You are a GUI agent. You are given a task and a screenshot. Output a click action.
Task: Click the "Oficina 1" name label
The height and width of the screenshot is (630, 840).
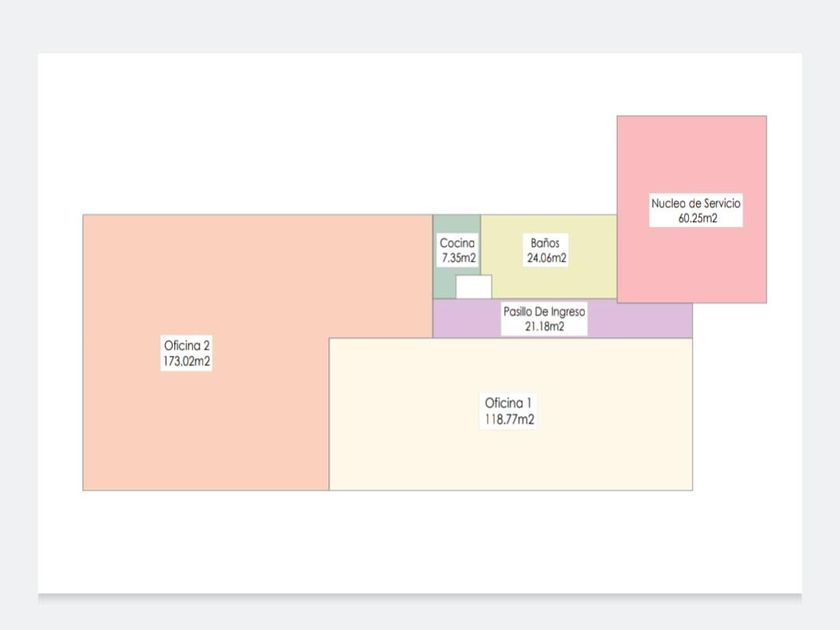510,403
